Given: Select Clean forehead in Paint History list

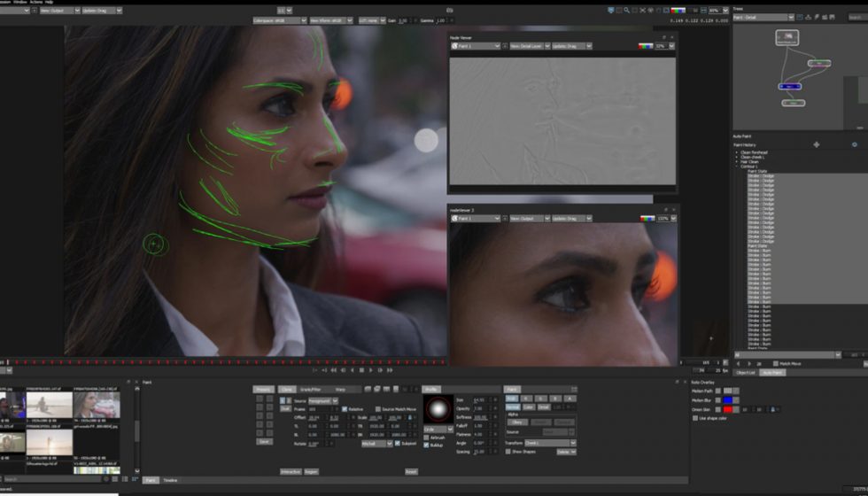Looking at the screenshot, I should point(755,152).
